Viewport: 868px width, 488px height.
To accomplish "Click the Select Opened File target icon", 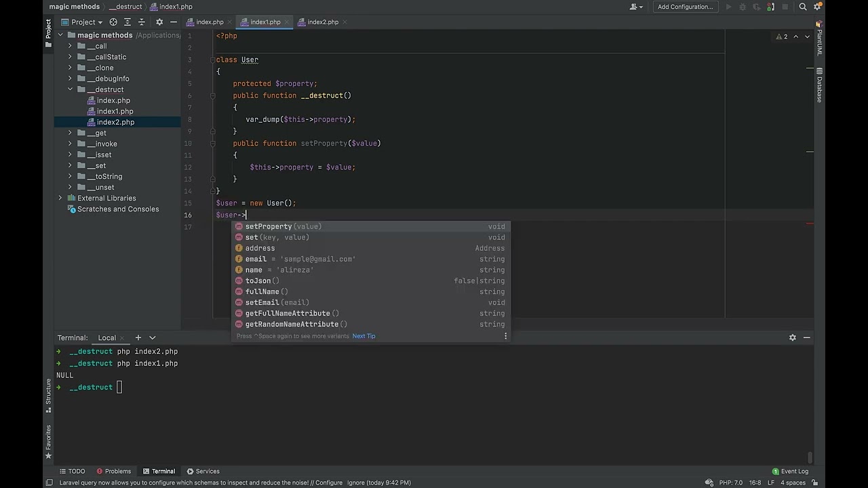I will [x=113, y=22].
